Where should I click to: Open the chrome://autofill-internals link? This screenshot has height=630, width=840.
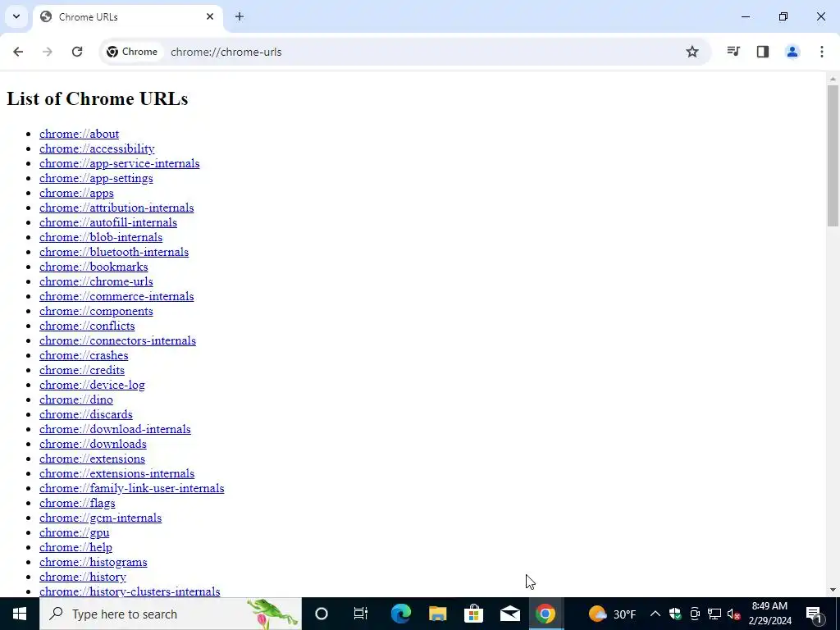tap(108, 222)
